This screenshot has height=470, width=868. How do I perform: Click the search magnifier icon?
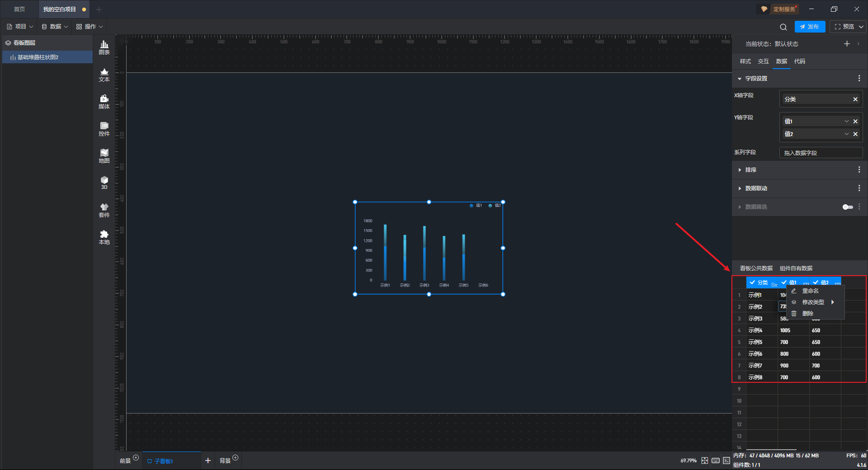pyautogui.click(x=783, y=27)
